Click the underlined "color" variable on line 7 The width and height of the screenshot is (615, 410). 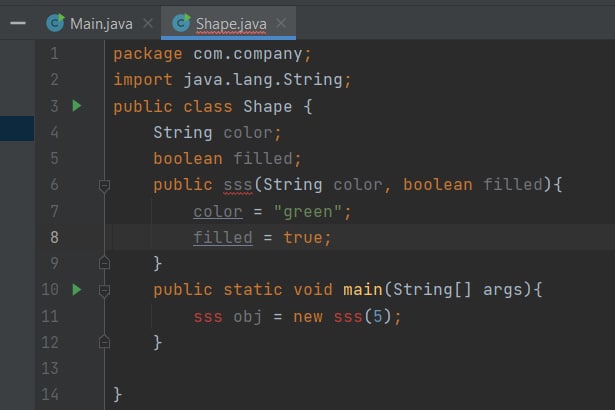click(218, 212)
